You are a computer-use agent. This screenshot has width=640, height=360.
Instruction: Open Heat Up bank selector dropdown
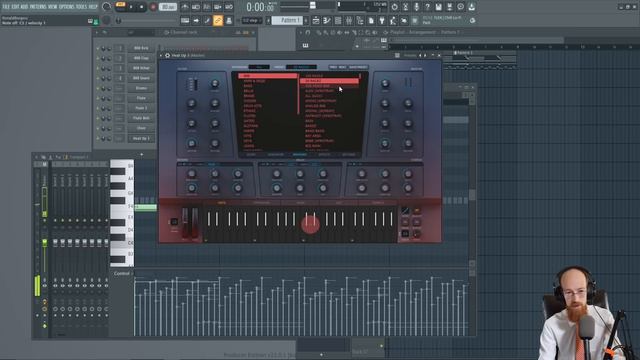301,67
